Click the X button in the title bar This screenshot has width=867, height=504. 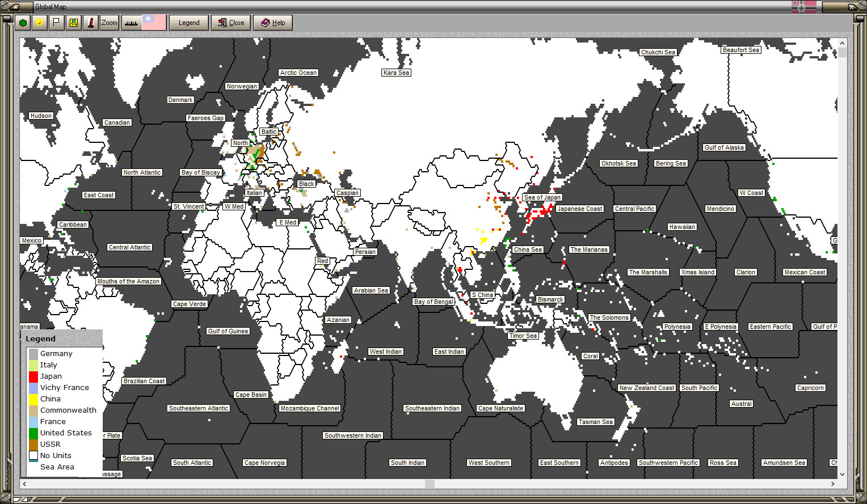coord(851,7)
